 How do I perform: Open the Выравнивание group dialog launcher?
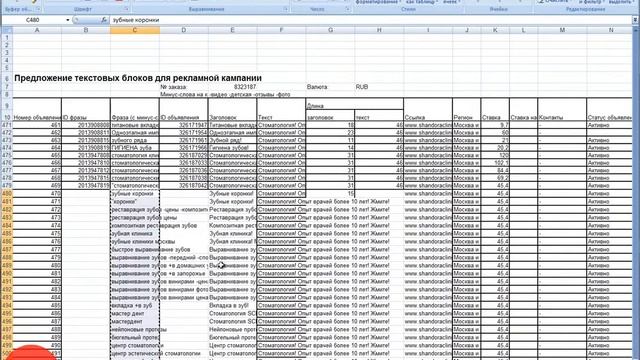[285, 9]
